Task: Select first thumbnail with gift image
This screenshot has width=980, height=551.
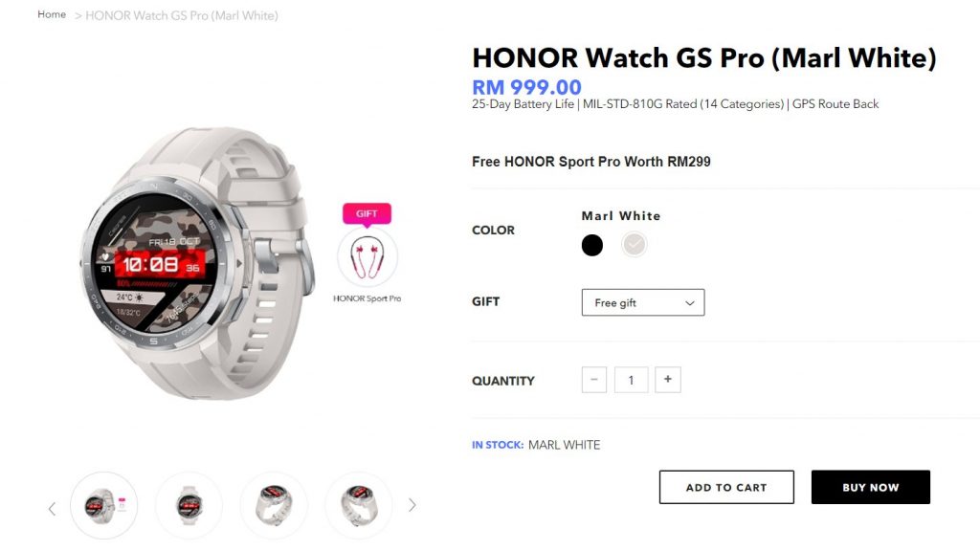Action: [x=103, y=505]
